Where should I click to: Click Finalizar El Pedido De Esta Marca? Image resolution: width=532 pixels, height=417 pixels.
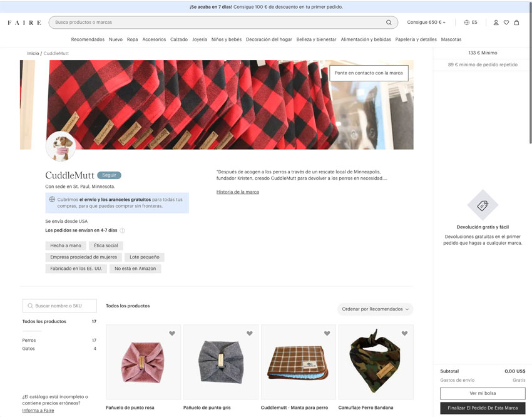tap(483, 408)
